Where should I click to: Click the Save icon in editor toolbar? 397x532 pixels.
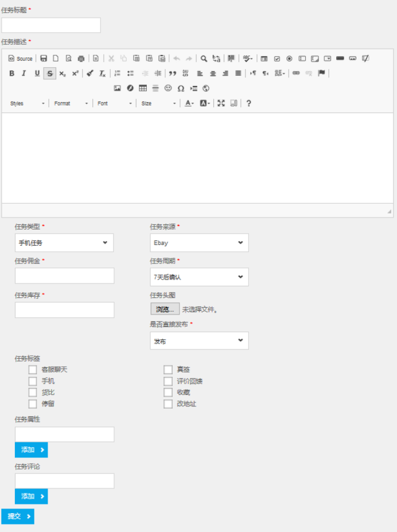tap(44, 59)
